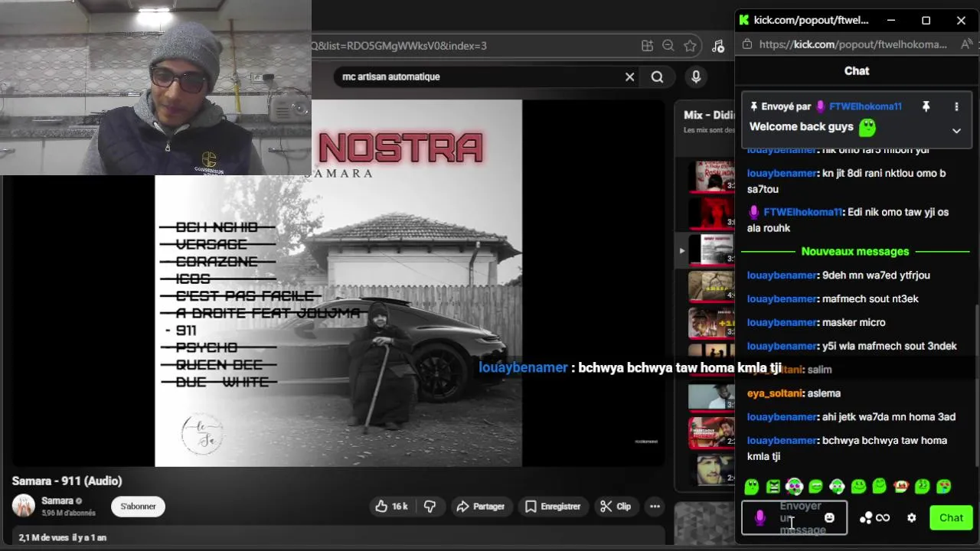
Task: Send message with green Chat button
Action: pos(951,518)
